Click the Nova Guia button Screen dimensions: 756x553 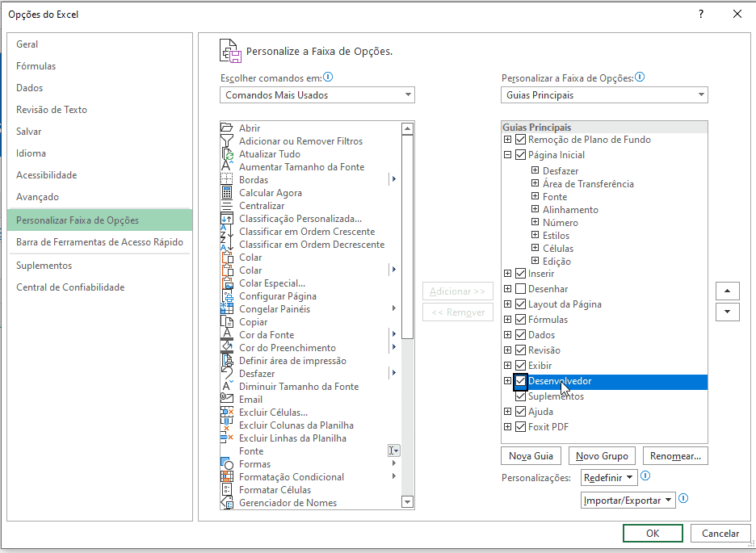(x=531, y=456)
